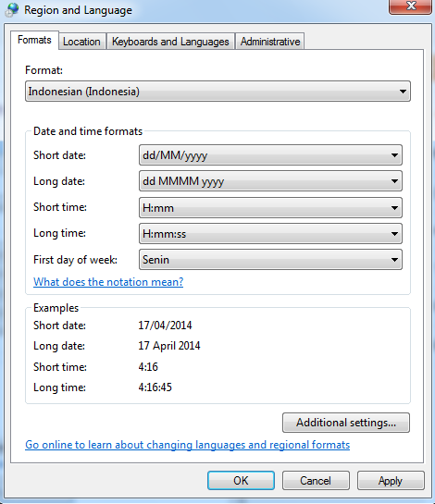Expand the Long time format dropdown
The image size is (435, 504).
click(270, 234)
